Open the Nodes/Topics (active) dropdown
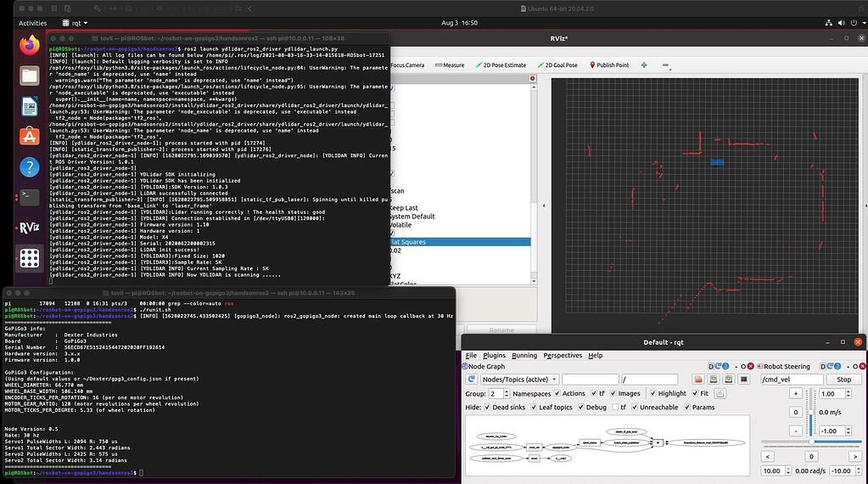 (x=519, y=380)
